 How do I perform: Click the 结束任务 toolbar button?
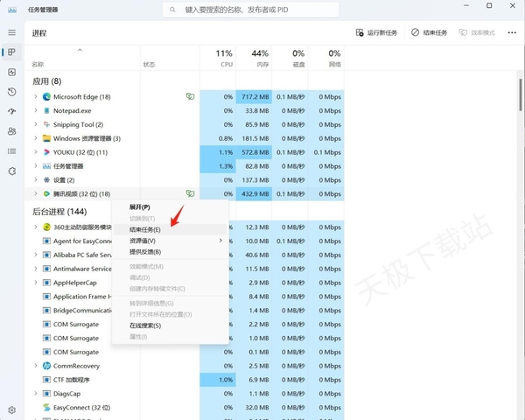coord(429,32)
